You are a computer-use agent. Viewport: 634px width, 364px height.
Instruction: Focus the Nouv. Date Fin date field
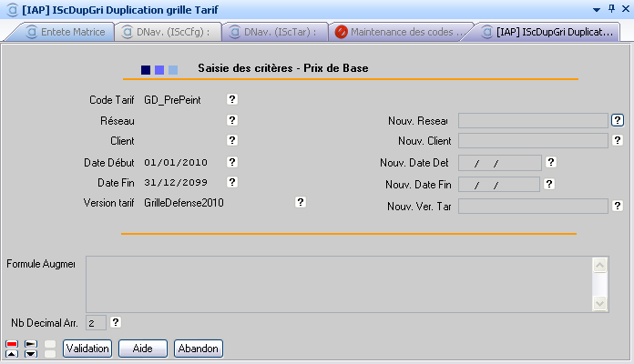point(499,184)
